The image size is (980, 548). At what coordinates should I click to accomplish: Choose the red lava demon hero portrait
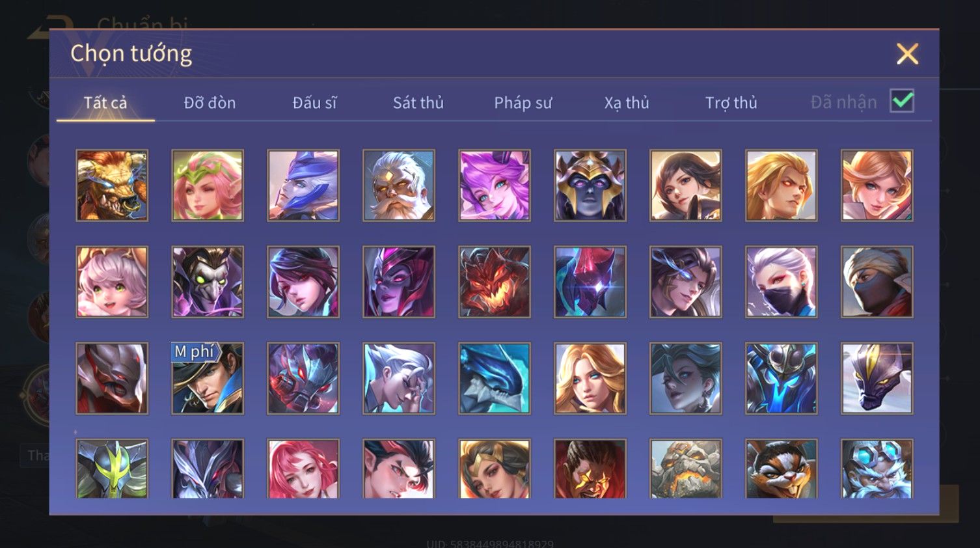tap(495, 282)
